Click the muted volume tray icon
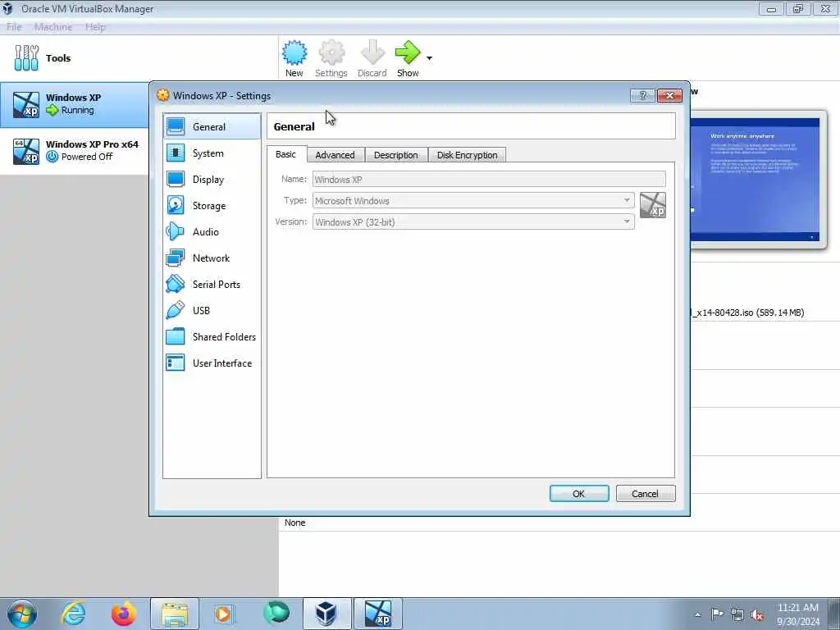Image resolution: width=840 pixels, height=630 pixels. point(757,614)
